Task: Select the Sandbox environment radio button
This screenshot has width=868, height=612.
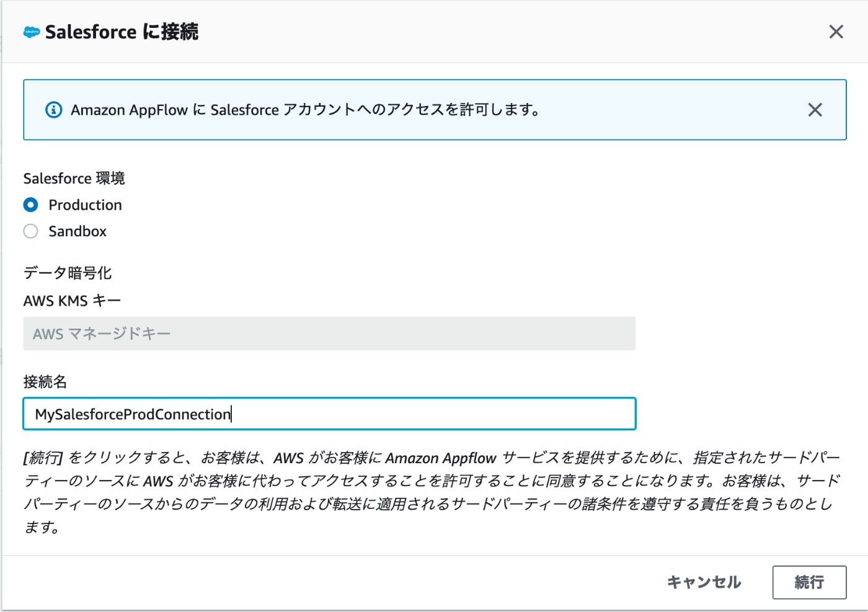Action: coord(30,231)
